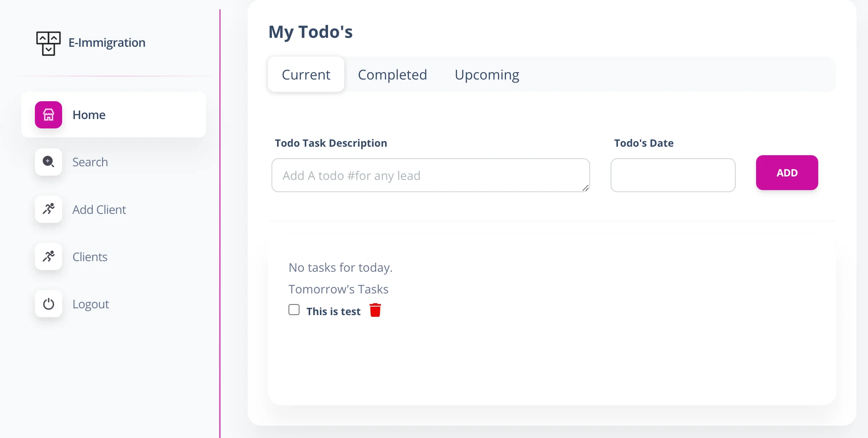
Task: Click the E-Immigration brand title
Action: tap(107, 43)
